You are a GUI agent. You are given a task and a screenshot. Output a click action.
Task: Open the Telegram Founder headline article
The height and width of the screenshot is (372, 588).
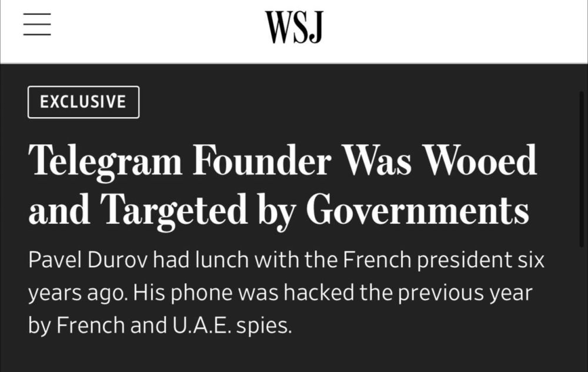click(282, 185)
